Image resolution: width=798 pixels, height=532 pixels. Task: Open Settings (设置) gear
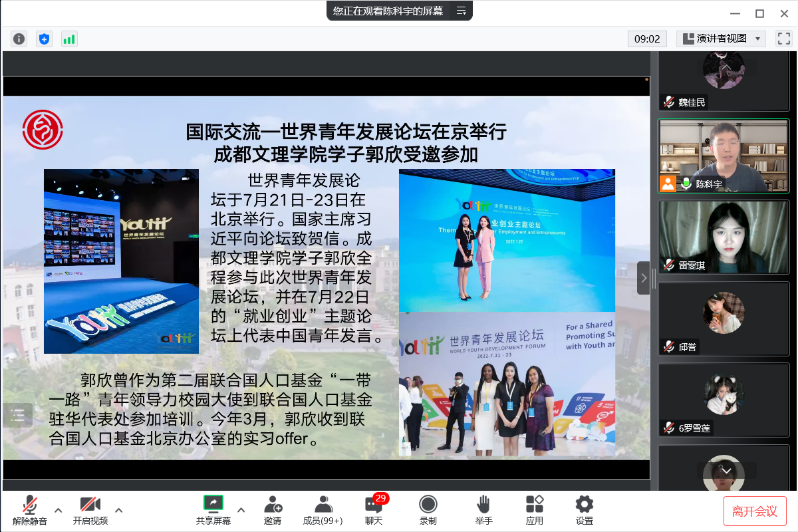click(x=585, y=510)
